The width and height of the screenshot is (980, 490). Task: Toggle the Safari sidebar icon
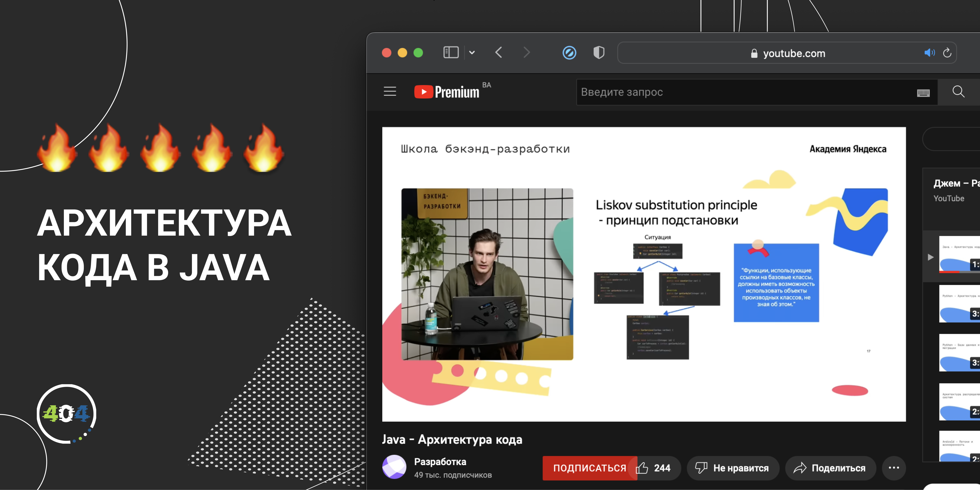[451, 53]
